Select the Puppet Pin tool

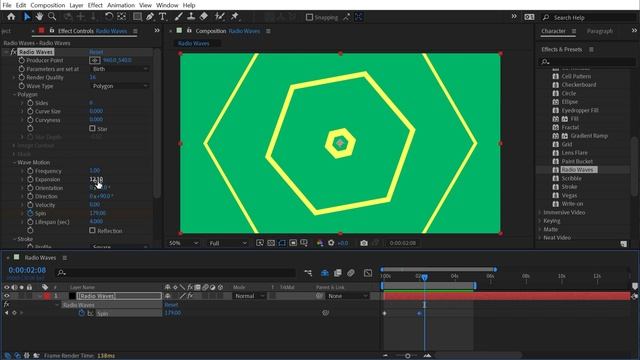pos(235,17)
